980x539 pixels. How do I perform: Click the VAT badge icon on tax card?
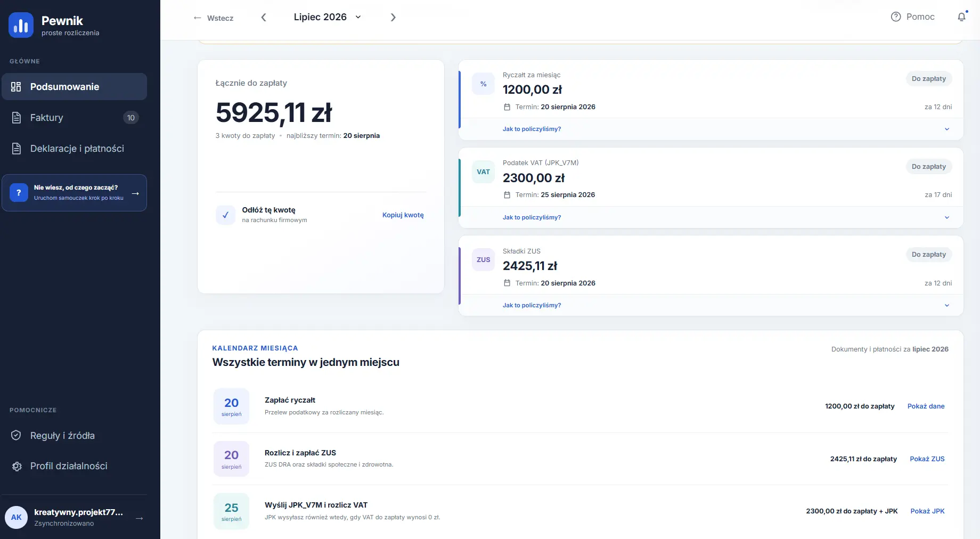(x=483, y=172)
